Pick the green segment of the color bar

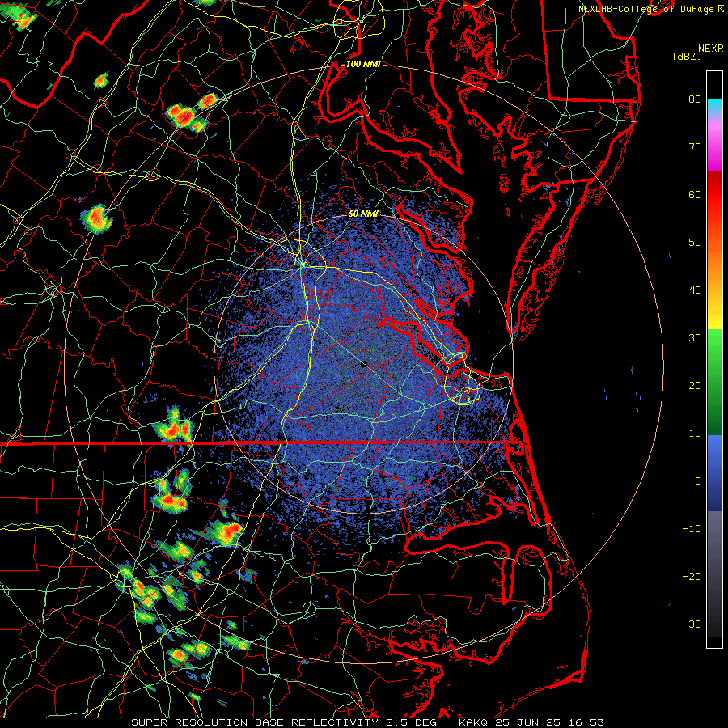[714, 382]
